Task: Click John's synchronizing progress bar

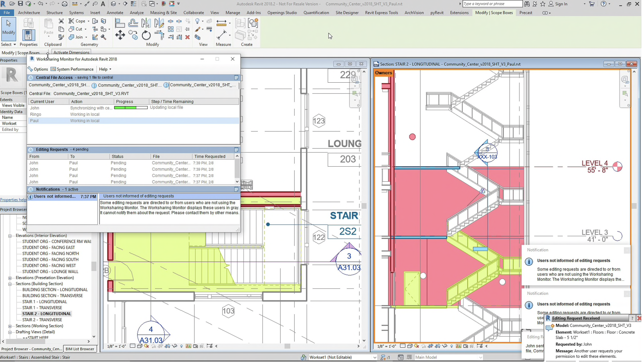Action: (x=131, y=108)
